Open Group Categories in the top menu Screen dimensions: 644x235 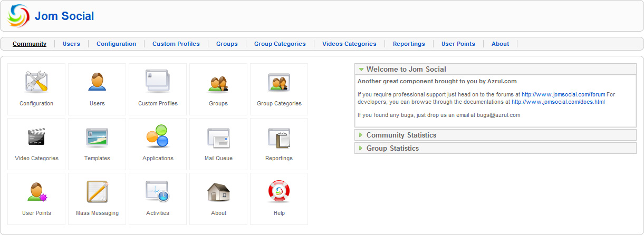[x=280, y=44]
